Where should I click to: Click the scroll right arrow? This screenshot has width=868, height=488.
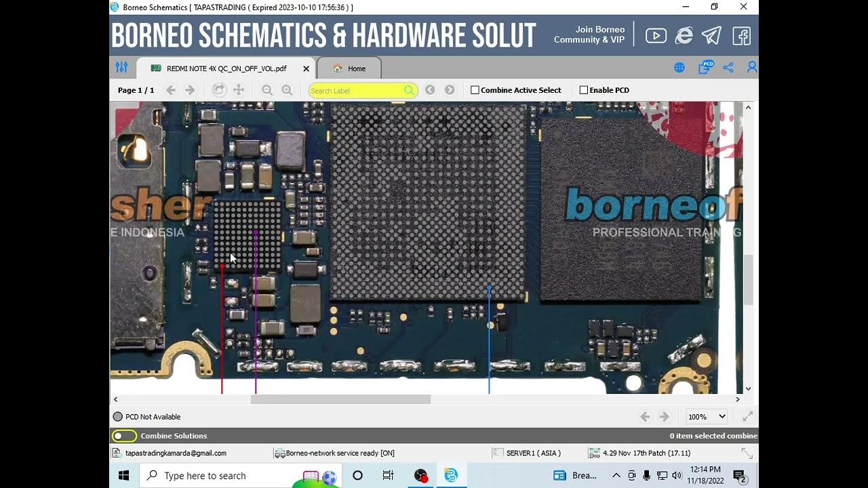click(737, 399)
